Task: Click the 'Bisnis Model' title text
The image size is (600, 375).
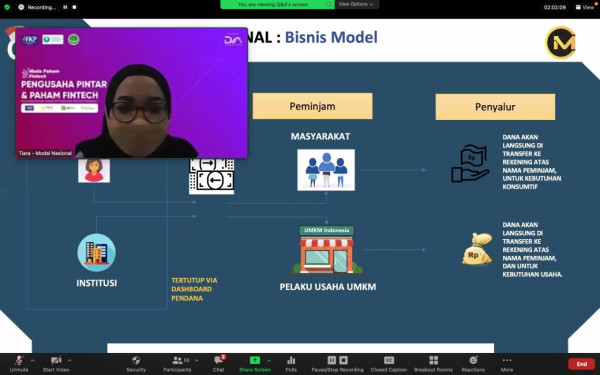Action: [331, 37]
